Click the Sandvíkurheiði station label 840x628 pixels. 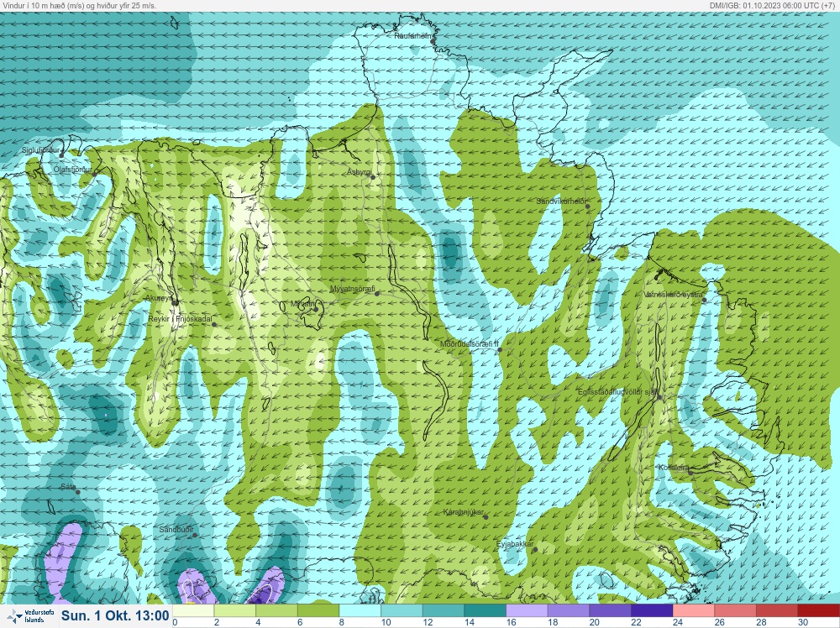[x=561, y=201]
